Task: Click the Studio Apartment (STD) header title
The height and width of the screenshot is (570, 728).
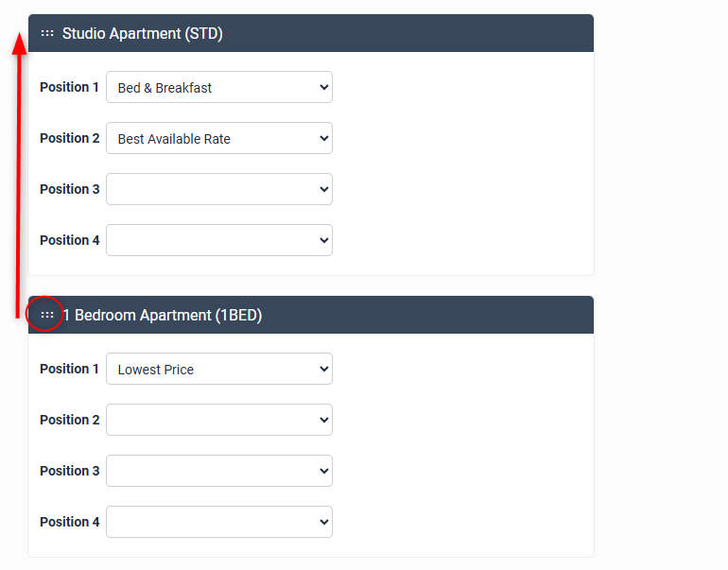Action: click(x=142, y=33)
